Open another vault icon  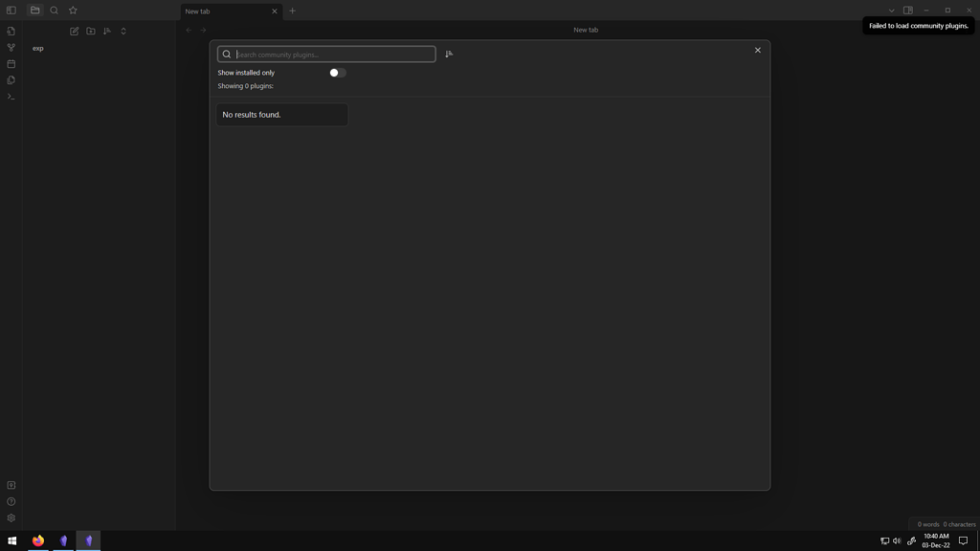point(11,485)
